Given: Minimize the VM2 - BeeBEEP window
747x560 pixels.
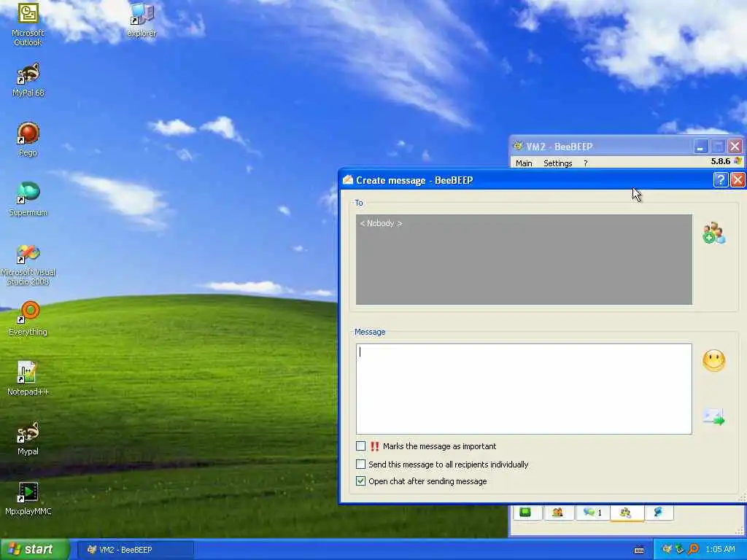Looking at the screenshot, I should tap(700, 147).
